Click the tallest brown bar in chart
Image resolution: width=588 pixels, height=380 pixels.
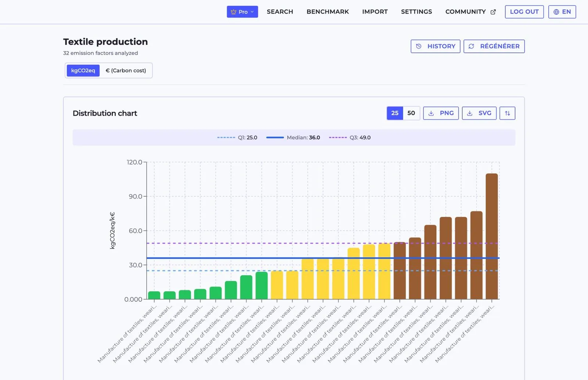click(492, 236)
